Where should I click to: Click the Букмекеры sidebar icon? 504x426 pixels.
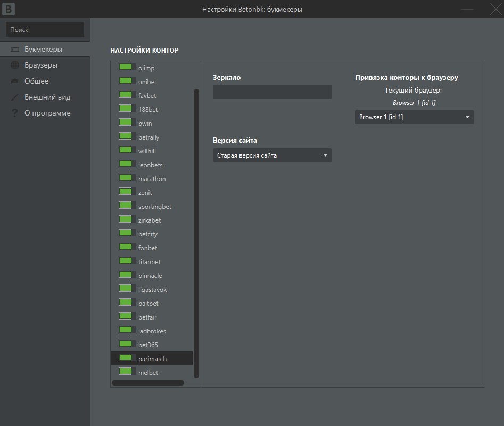(15, 50)
